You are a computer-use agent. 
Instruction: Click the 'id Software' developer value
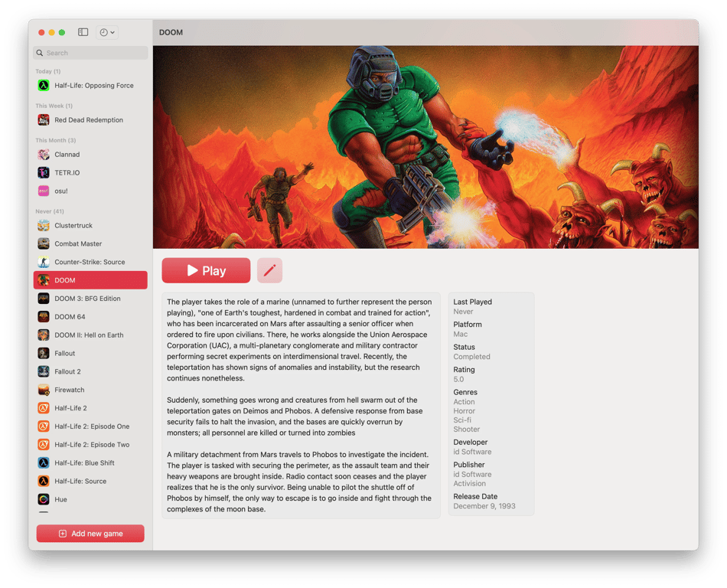(472, 452)
